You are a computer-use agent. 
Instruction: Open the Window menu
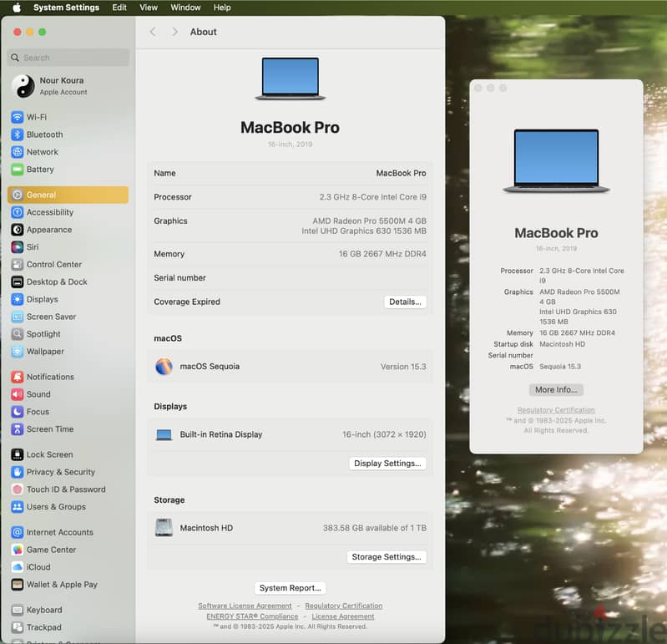185,8
